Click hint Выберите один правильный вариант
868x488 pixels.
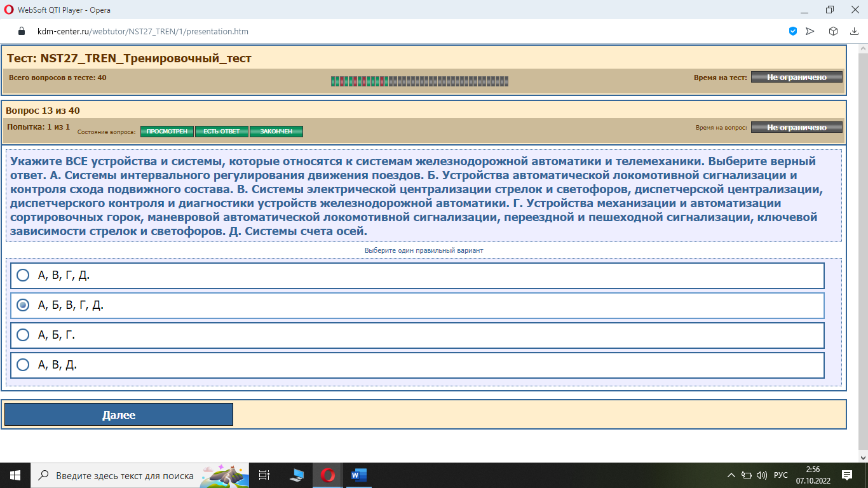[x=424, y=250]
